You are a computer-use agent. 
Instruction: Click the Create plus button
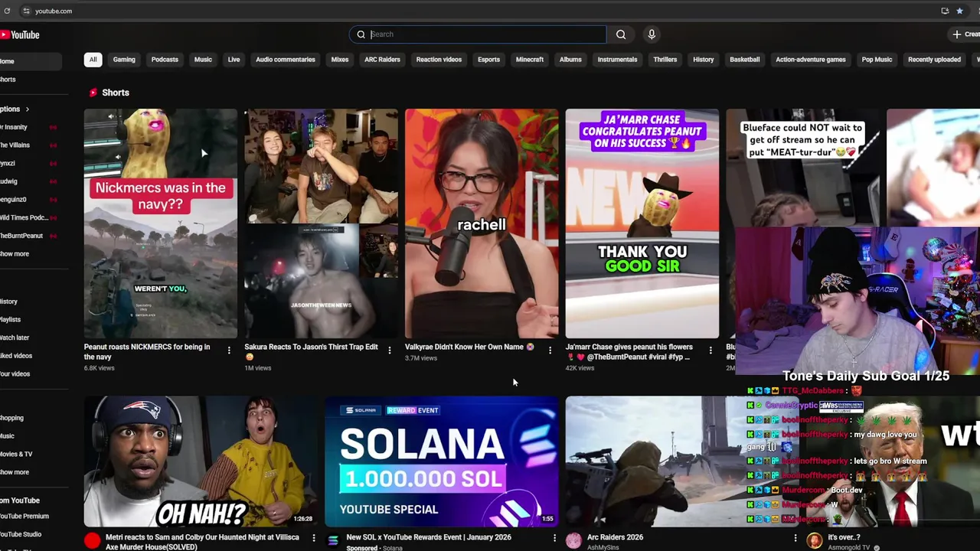click(965, 34)
